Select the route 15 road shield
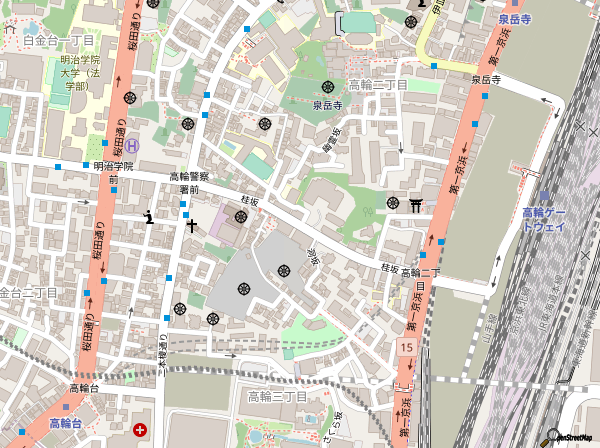The width and height of the screenshot is (600, 448). click(x=405, y=346)
